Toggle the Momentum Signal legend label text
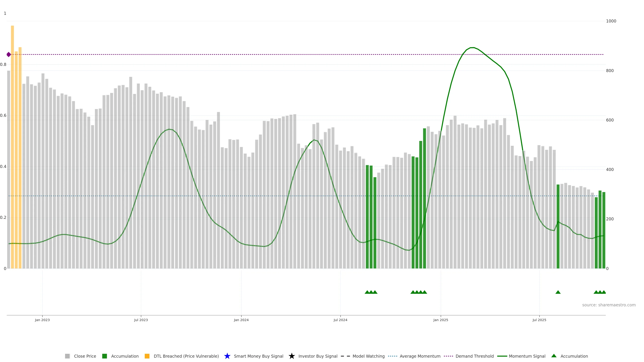This screenshot has height=362, width=644. [527, 356]
